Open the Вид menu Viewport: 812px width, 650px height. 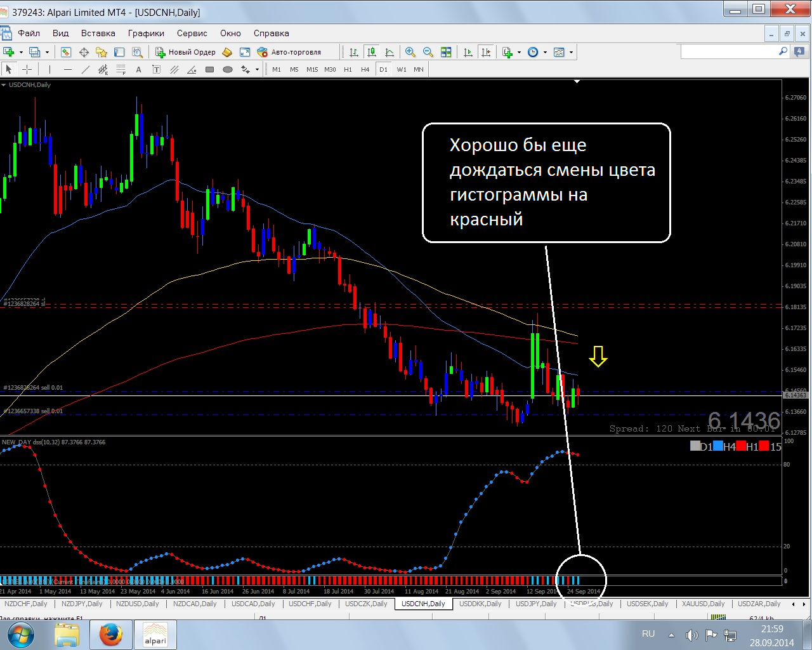61,33
